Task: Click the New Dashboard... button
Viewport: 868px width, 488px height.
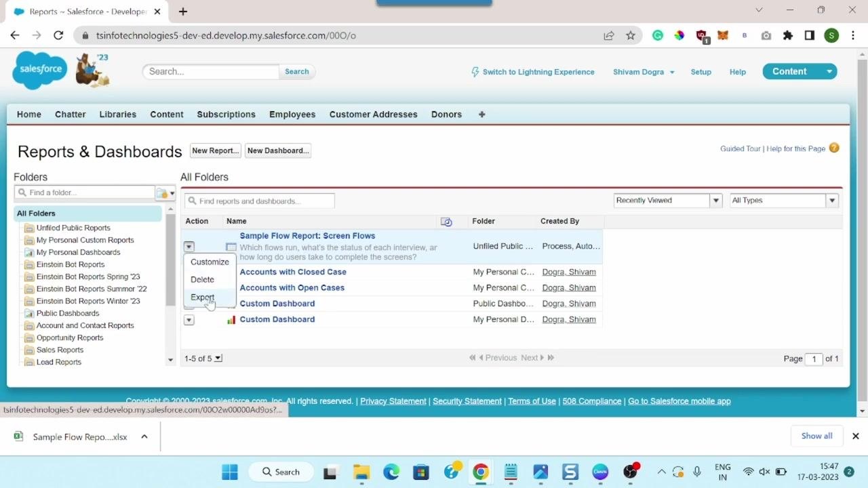Action: (x=278, y=150)
